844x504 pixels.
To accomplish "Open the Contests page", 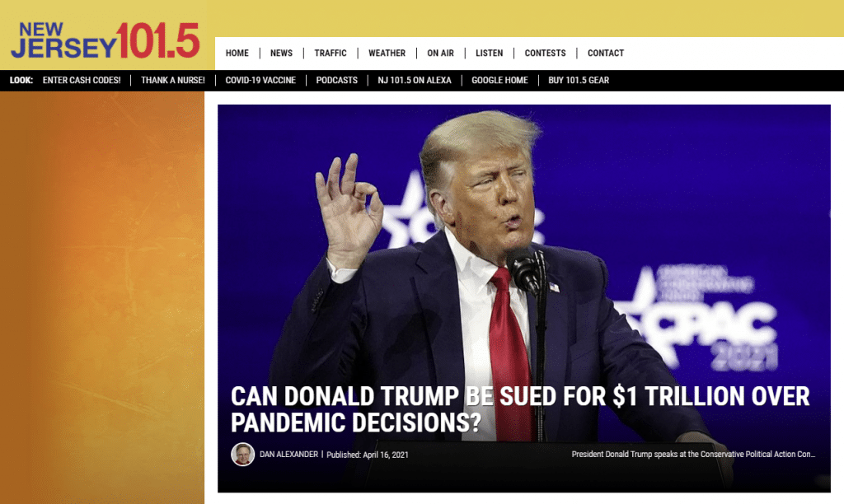I will click(546, 54).
